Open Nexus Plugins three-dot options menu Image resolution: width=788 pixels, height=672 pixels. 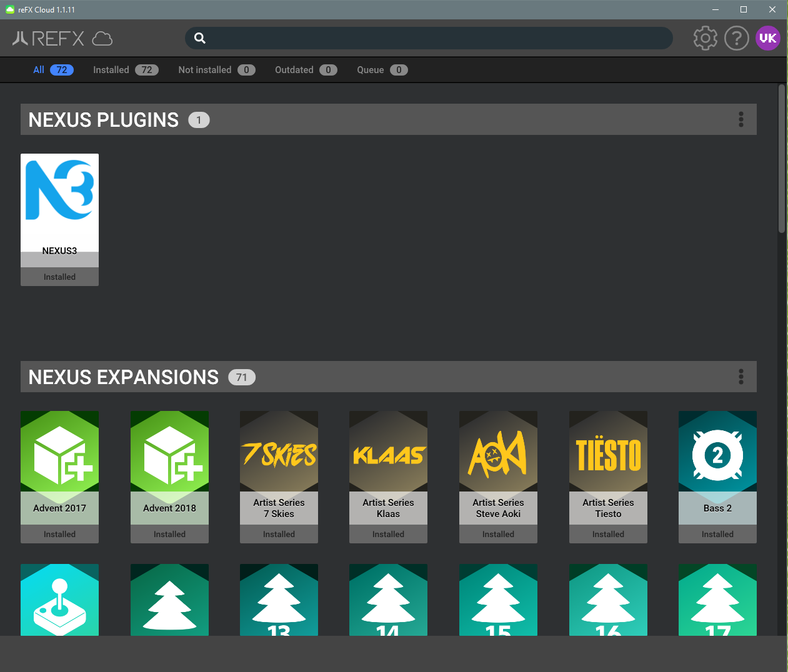741,119
